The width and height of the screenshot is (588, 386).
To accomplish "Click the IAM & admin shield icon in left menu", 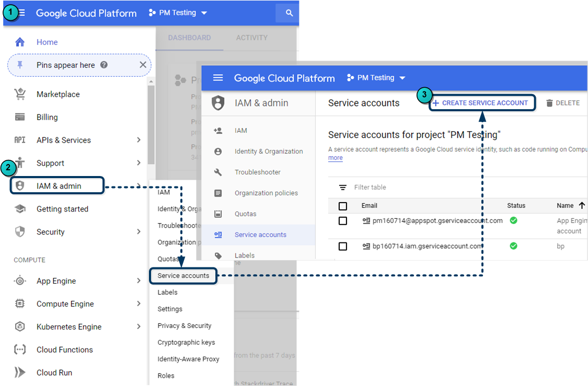I will pos(20,186).
